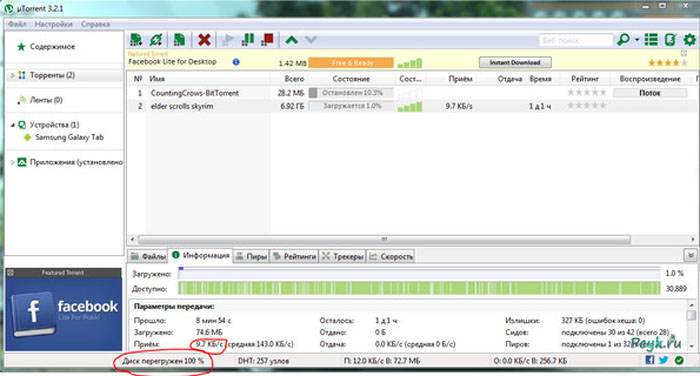Screen dimensions: 700x376
Task: Sort by the Имя column header
Action: [157, 79]
